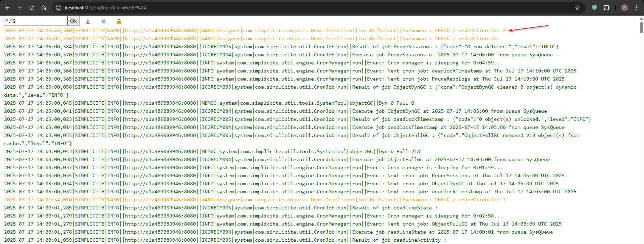Viewport: 644px width, 244px height.
Task: Open the Extensions puzzle menu
Action: click(x=606, y=8)
